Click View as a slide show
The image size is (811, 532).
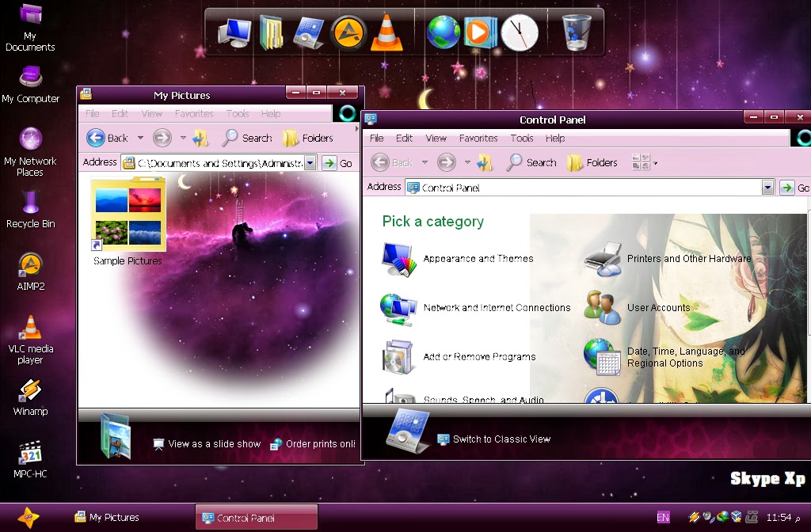click(207, 444)
